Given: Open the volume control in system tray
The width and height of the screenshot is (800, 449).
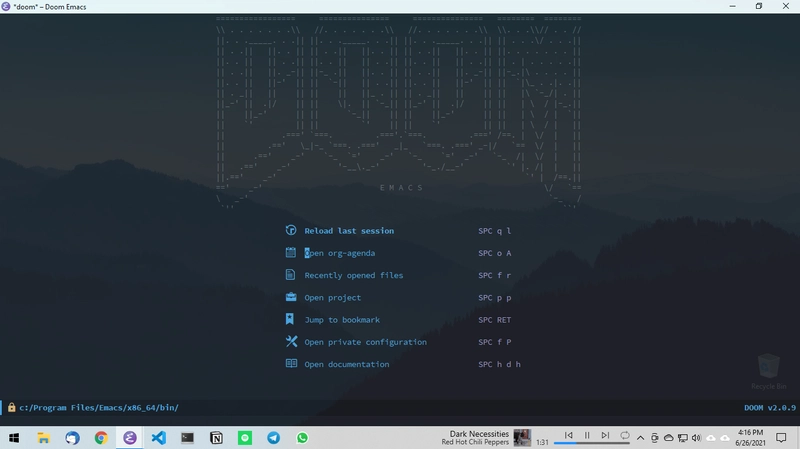Looking at the screenshot, I should click(x=696, y=438).
